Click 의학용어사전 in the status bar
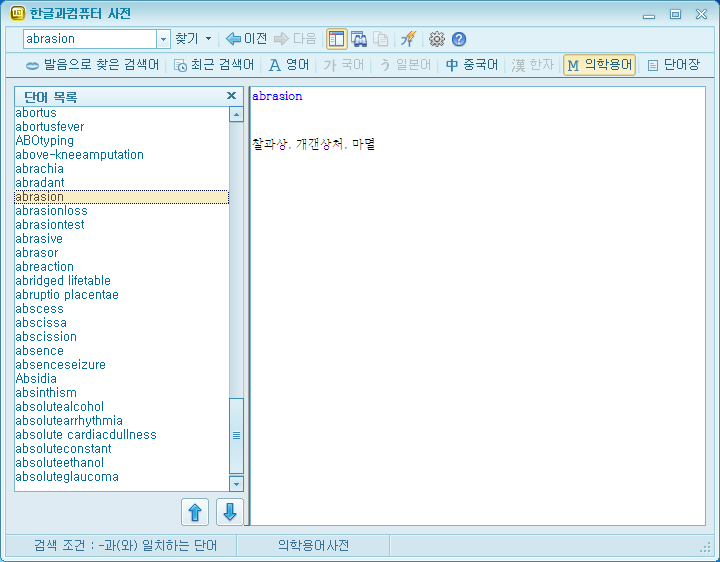Viewport: 720px width, 562px height. point(313,545)
